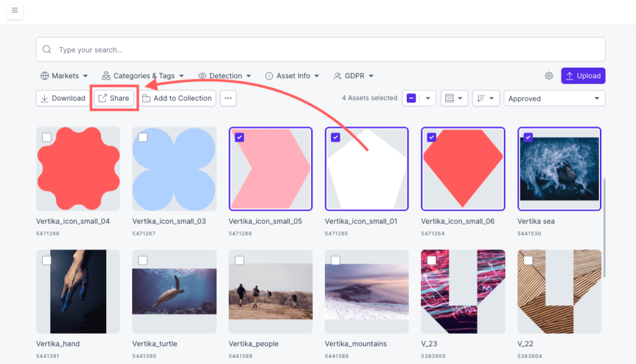Click the Add to Collection button
Image resolution: width=636 pixels, height=364 pixels.
coord(177,98)
